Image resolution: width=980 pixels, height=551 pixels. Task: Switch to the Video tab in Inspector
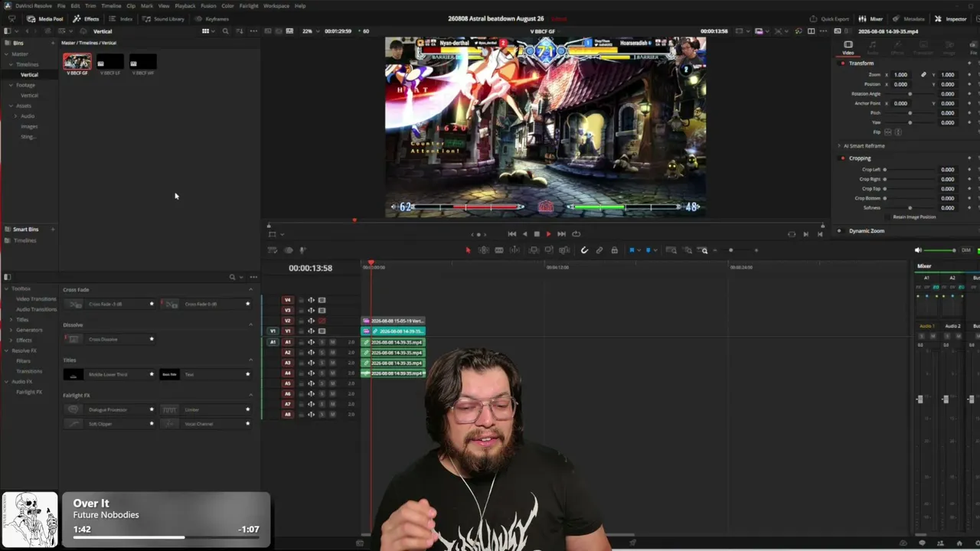pyautogui.click(x=848, y=47)
